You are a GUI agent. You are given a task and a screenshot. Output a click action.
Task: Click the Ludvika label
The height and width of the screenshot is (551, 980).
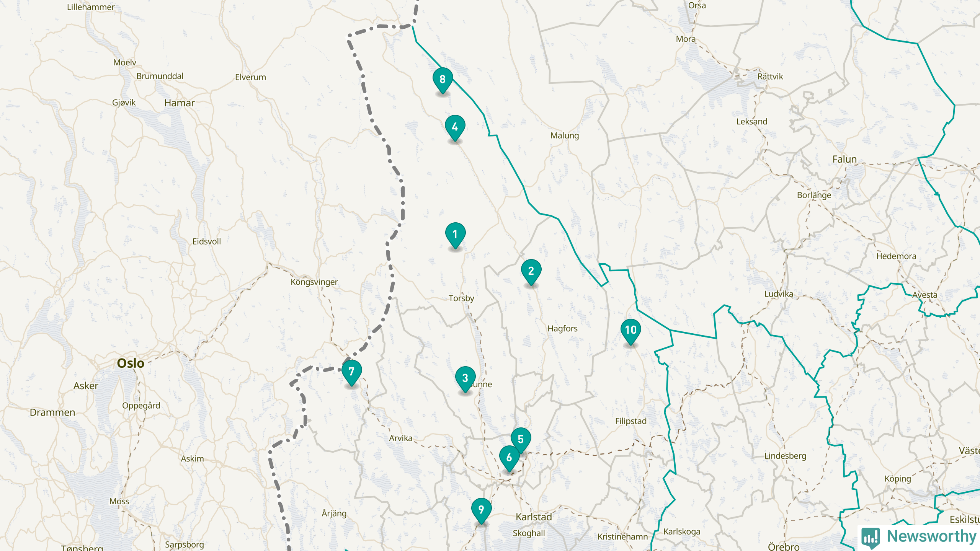[779, 294]
